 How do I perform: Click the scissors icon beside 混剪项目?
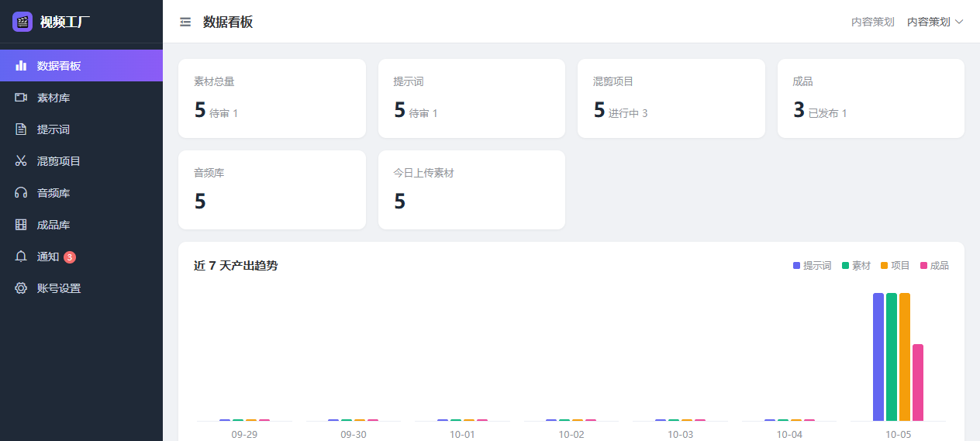21,161
